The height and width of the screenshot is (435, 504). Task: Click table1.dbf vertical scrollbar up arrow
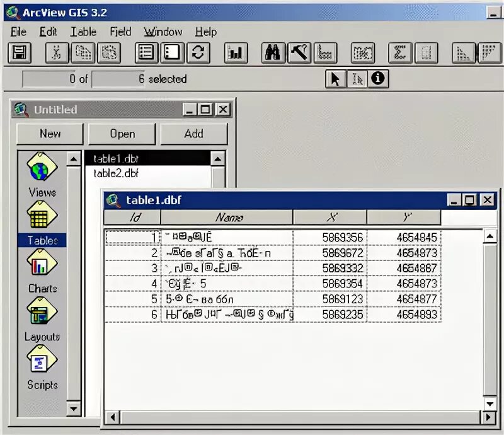490,237
